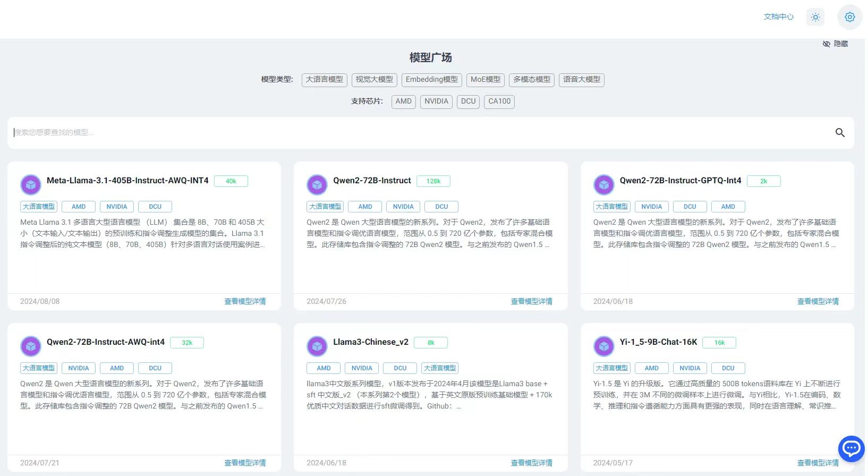Click the Llama3-Chinese_v2 cube icon
This screenshot has height=476, width=868.
click(317, 346)
